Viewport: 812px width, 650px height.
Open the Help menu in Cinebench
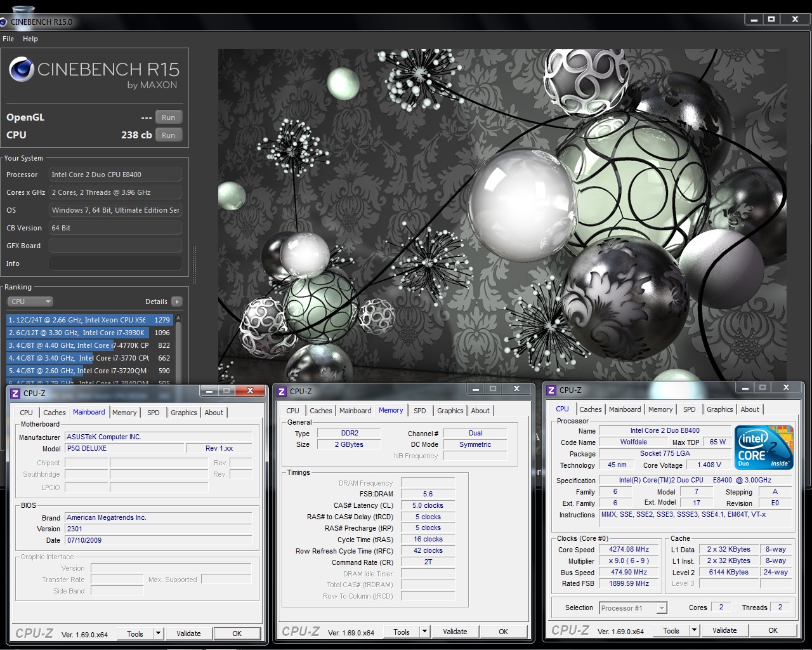30,39
